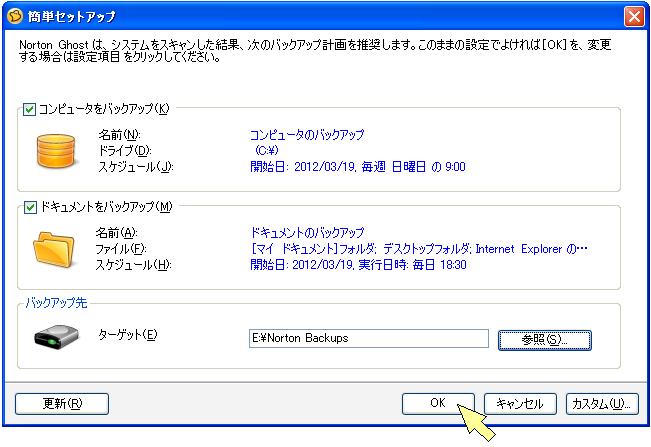Click the 参照(S)... browse button
The width and height of the screenshot is (651, 447).
tap(545, 340)
